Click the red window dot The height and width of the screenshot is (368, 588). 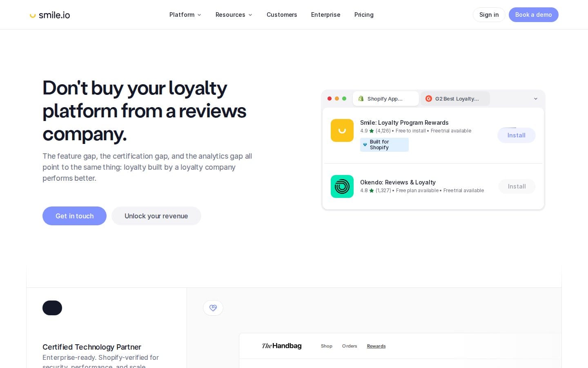330,99
